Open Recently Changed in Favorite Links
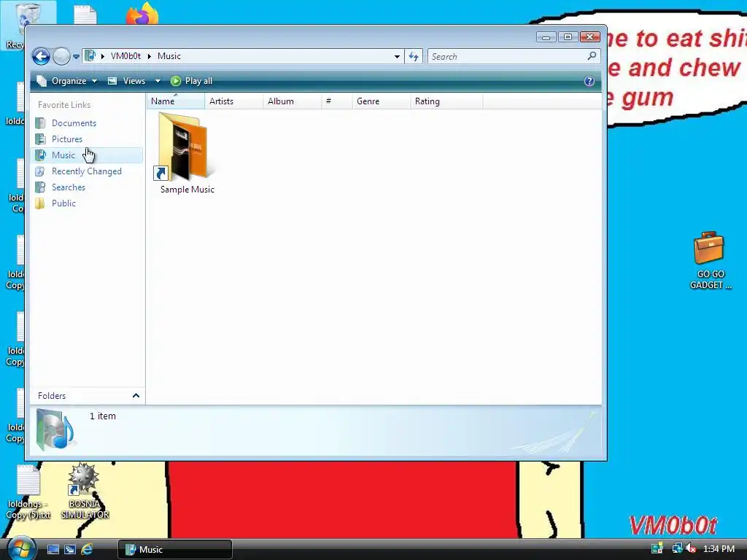The image size is (747, 560). pos(86,171)
